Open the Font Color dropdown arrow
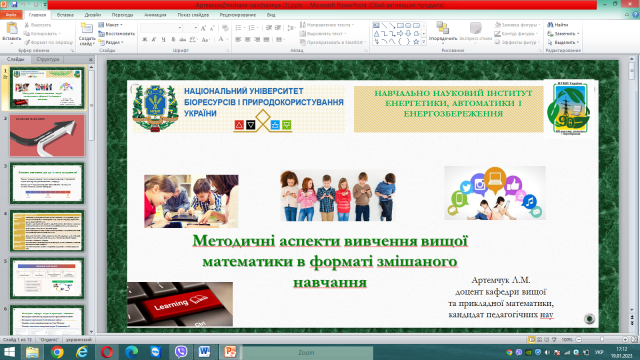 point(227,40)
